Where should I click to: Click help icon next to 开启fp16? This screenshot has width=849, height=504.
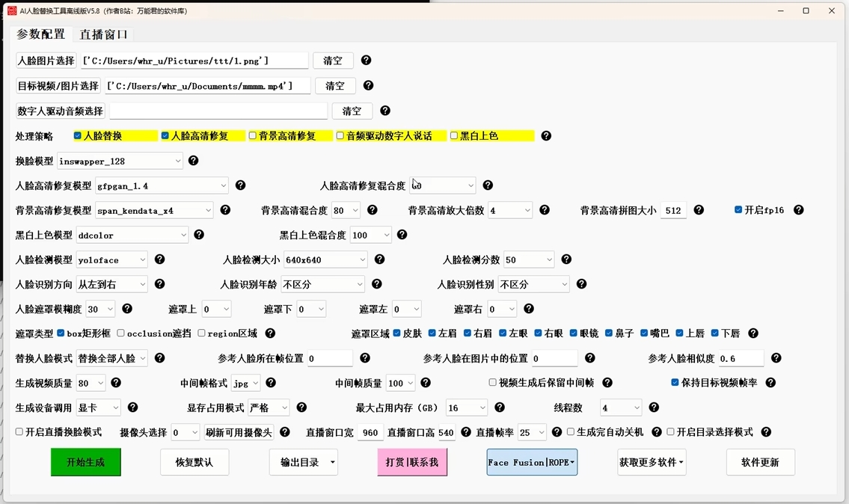pos(798,210)
